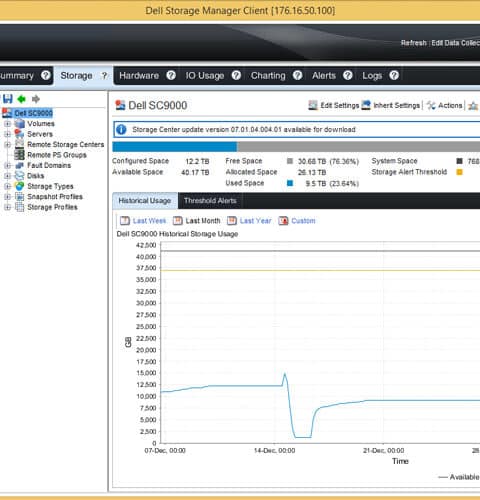The width and height of the screenshot is (480, 500).
Task: Open help icon next to Alerts tab
Action: pos(348,75)
